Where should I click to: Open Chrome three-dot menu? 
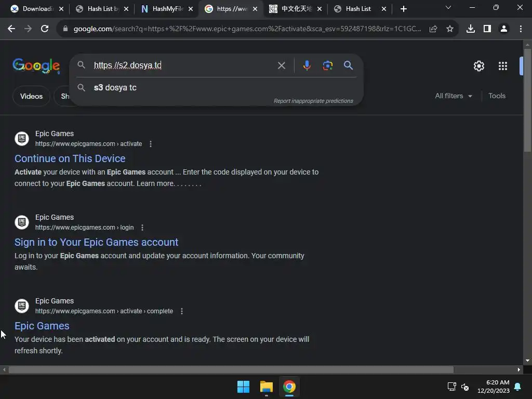point(521,29)
